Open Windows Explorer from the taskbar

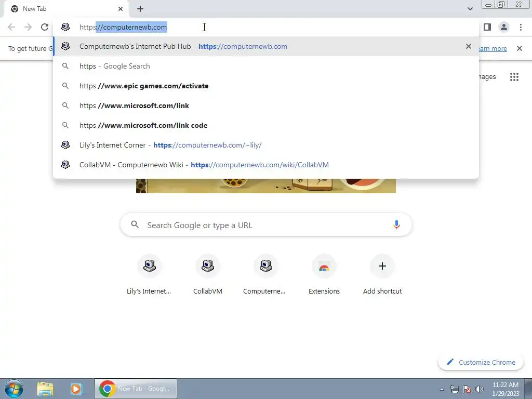45,389
